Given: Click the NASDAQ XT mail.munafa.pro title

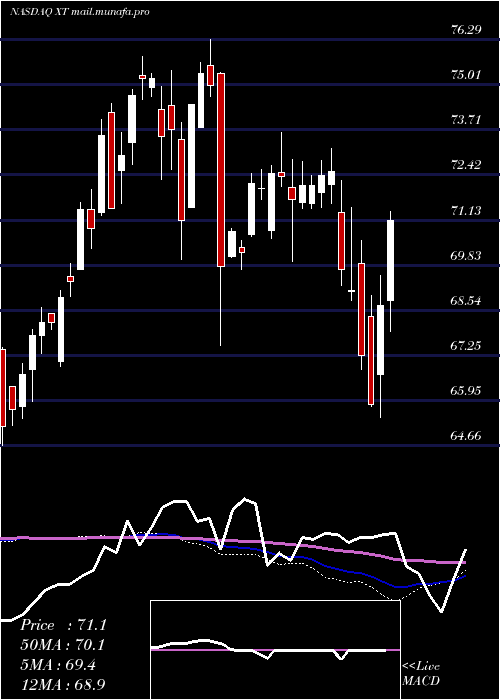Looking at the screenshot, I should [79, 12].
